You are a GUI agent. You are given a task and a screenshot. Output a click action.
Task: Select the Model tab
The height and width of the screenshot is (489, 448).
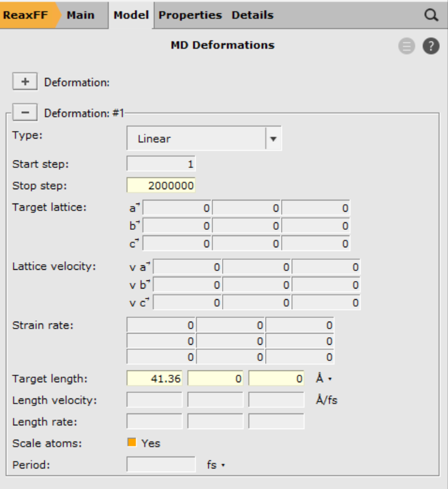coord(131,15)
